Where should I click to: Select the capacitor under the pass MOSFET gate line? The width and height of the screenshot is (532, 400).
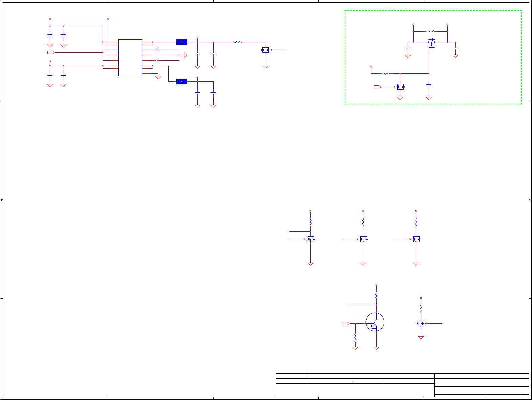[429, 85]
